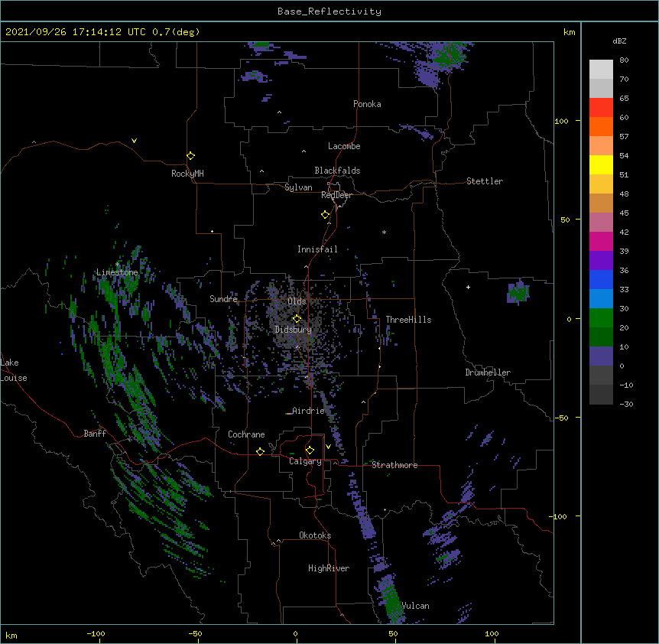The width and height of the screenshot is (659, 644).
Task: Click the -50 tick on bottom axis
Action: click(195, 633)
